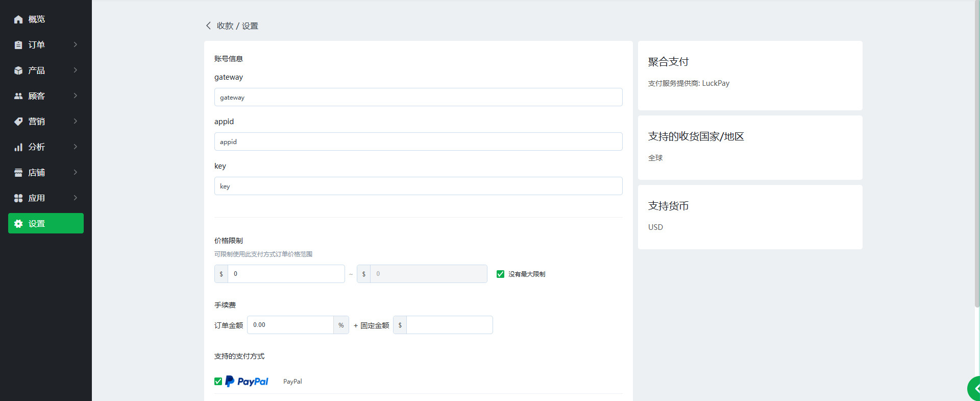980x401 pixels.
Task: Toggle the PayPal payment method checkbox
Action: 218,382
